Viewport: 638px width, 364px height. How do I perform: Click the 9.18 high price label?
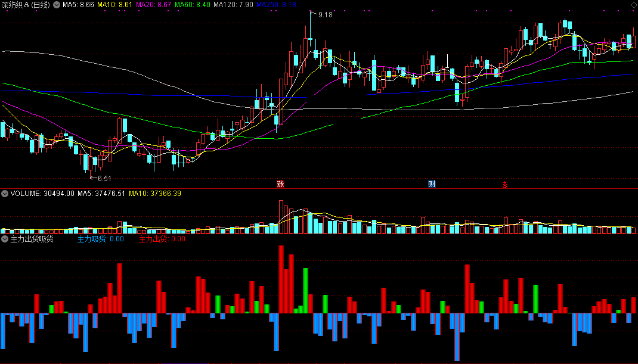[x=325, y=15]
